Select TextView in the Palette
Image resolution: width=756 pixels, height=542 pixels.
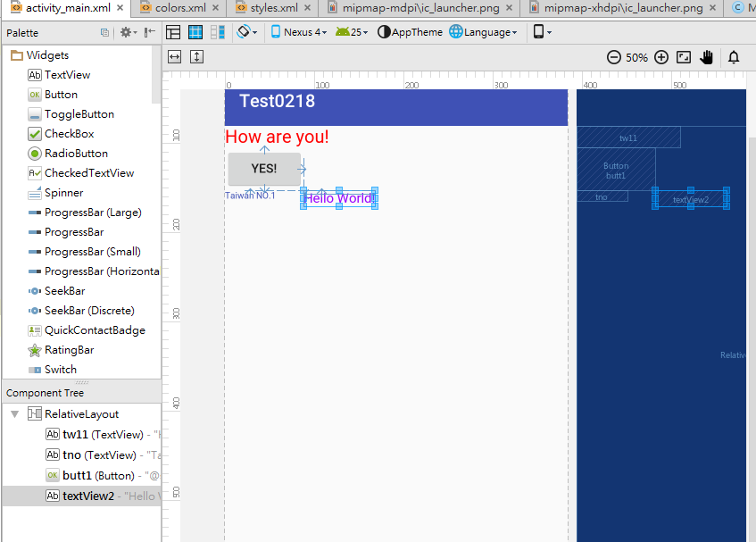pyautogui.click(x=68, y=75)
